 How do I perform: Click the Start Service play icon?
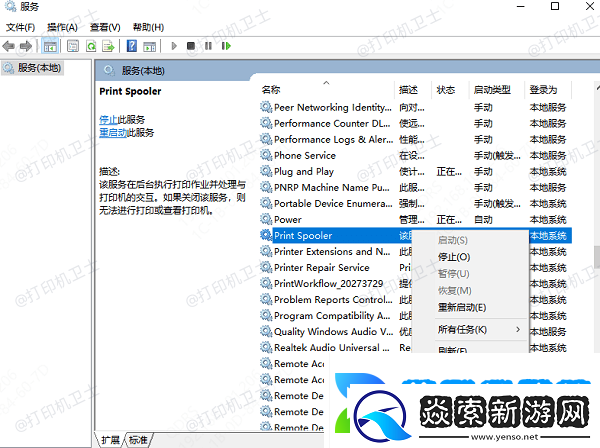point(174,46)
